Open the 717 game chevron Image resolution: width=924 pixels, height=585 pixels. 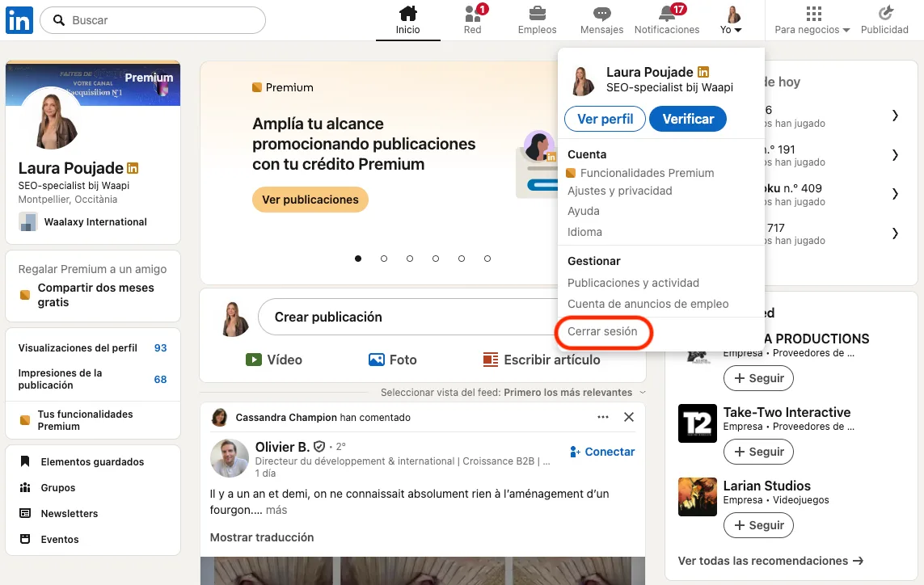point(895,234)
